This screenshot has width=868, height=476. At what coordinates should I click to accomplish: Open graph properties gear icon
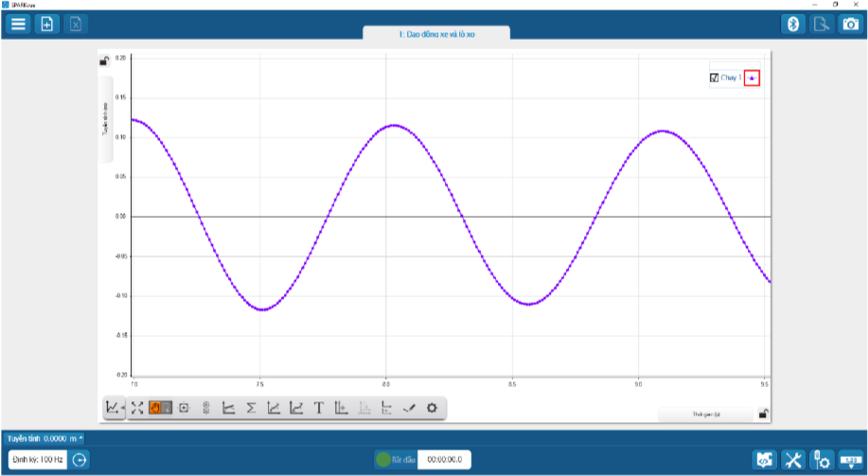(432, 408)
